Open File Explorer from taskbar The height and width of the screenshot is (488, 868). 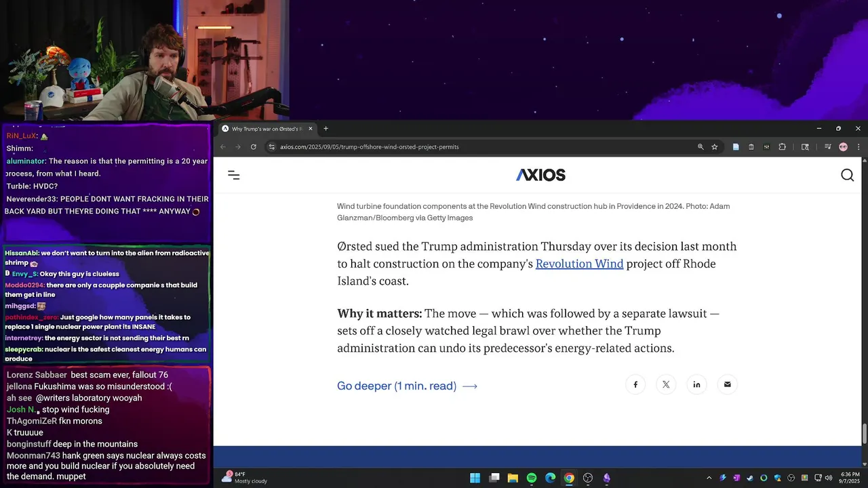513,478
